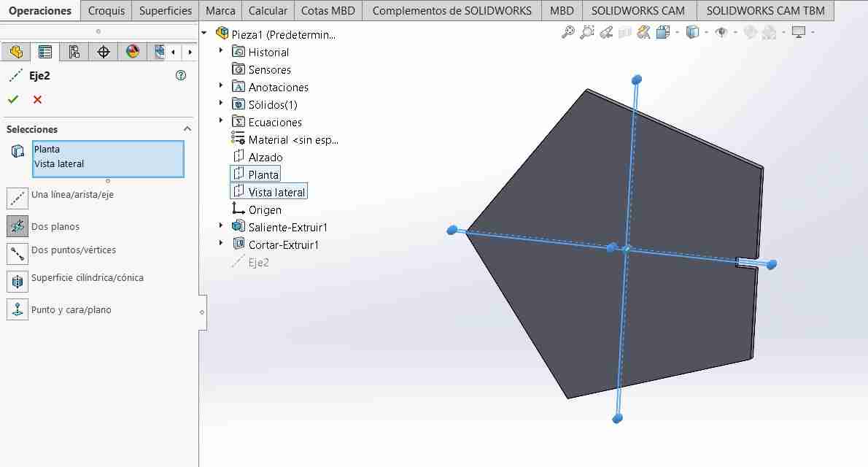Open the ConfigurationManager tab icon

click(x=73, y=52)
